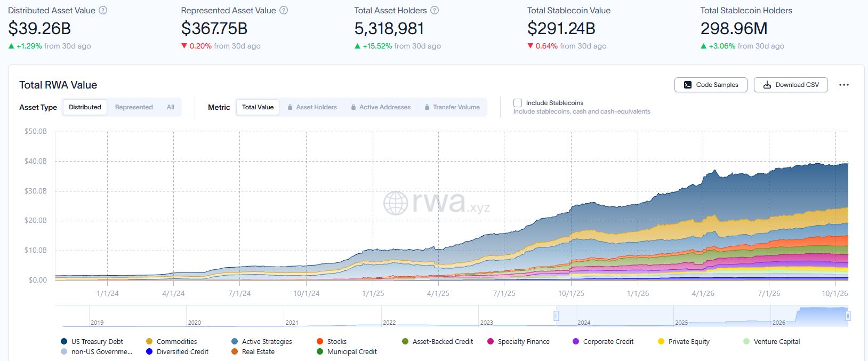Image resolution: width=868 pixels, height=361 pixels.
Task: Click the lock icon on Active Addresses metric
Action: pos(353,107)
